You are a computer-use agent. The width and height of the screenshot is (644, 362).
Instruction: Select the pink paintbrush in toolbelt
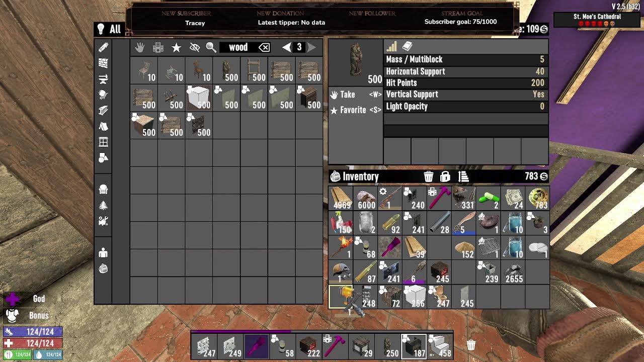[257, 346]
